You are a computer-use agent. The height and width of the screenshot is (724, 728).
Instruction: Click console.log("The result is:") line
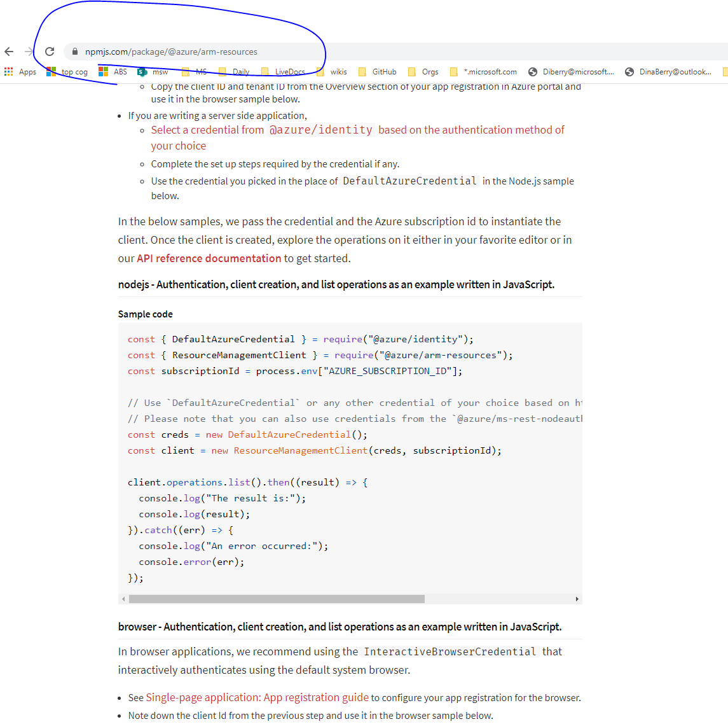point(223,498)
